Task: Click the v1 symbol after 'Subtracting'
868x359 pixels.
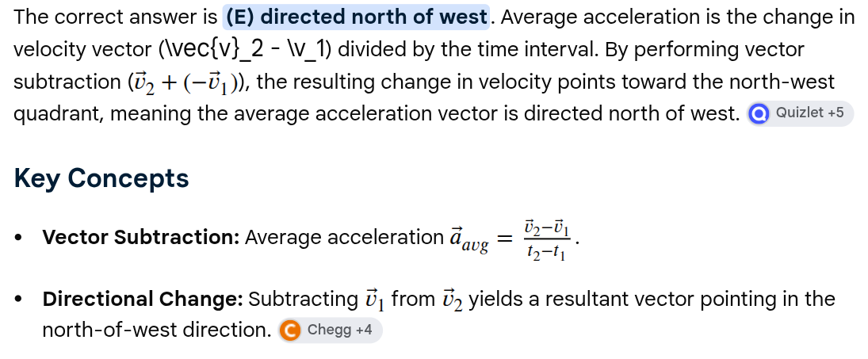Action: (x=375, y=300)
